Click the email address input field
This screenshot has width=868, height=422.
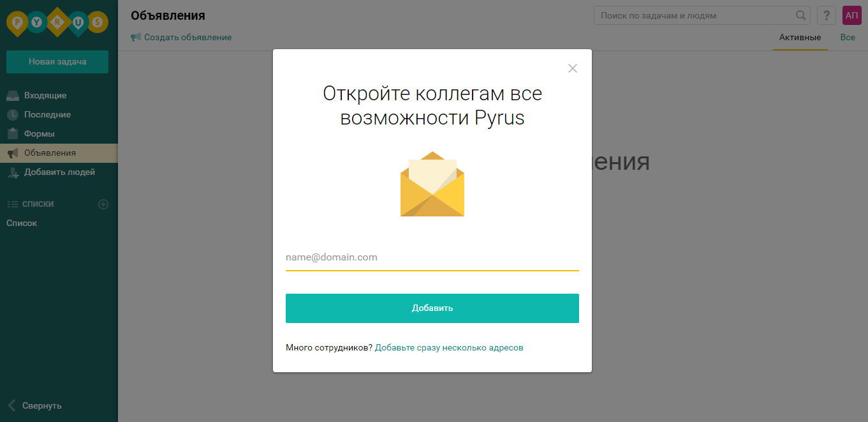tap(432, 257)
